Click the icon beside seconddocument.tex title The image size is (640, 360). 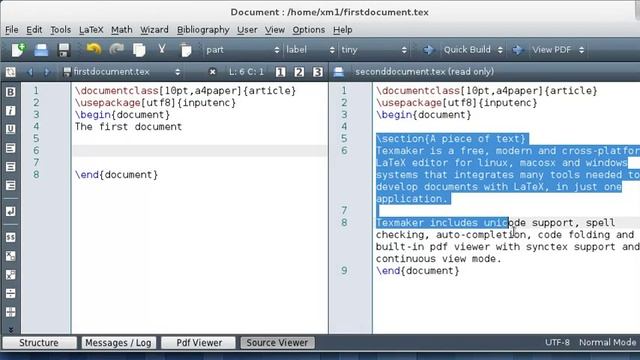coord(338,72)
